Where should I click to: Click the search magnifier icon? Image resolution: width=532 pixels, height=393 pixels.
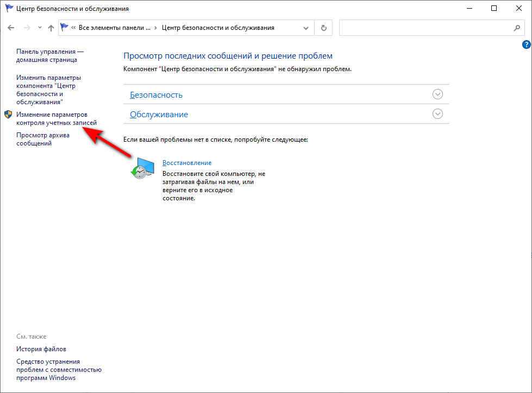[x=517, y=28]
